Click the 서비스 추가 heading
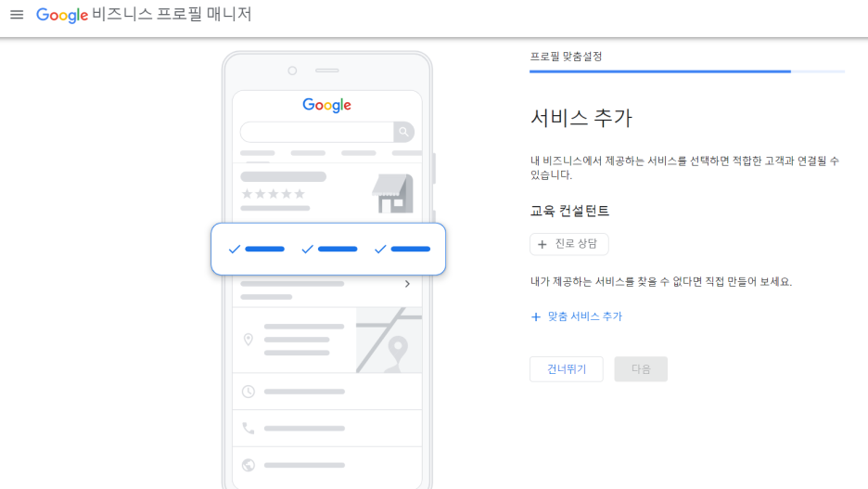Screen dimensions: 868x489 click(x=581, y=118)
